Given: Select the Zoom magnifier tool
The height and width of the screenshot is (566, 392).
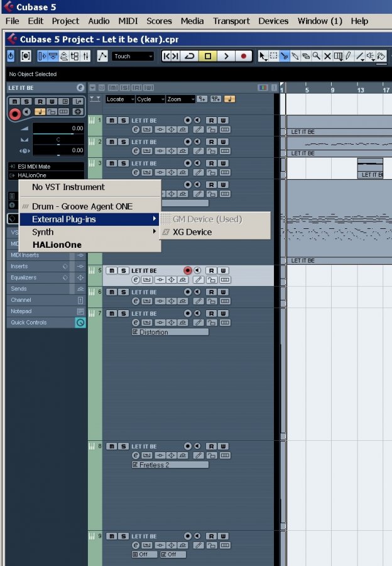Looking at the screenshot, I should (x=317, y=56).
